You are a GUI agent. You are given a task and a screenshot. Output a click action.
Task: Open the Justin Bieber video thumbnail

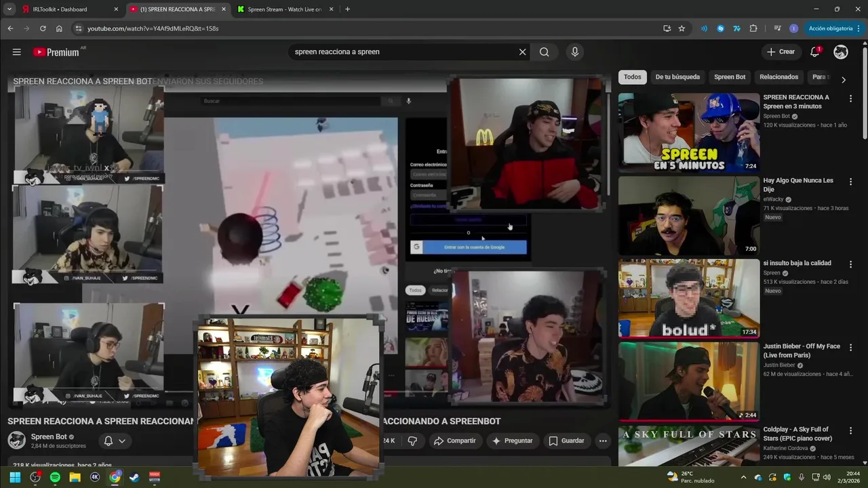tap(689, 381)
